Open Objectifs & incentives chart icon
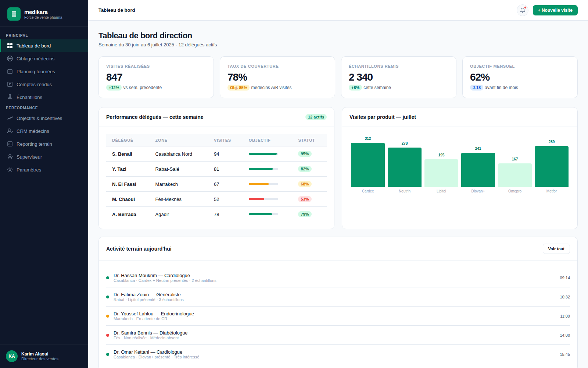The image size is (588, 368). click(x=10, y=118)
